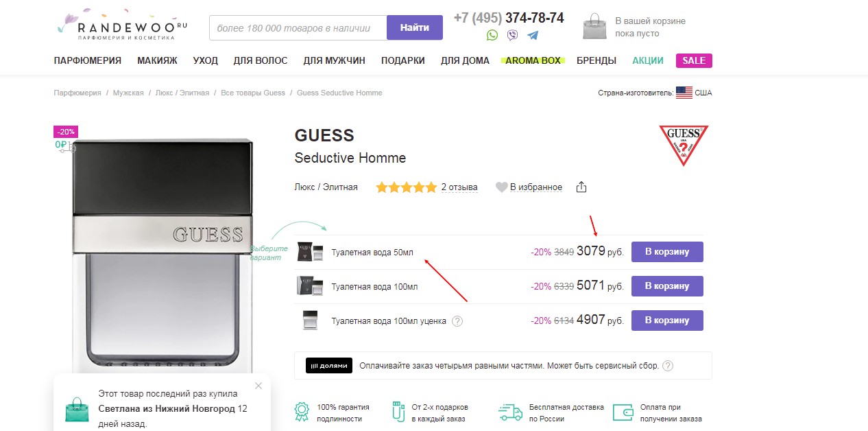Click the 3079 руб. price
This screenshot has height=431, width=868.
click(x=600, y=251)
